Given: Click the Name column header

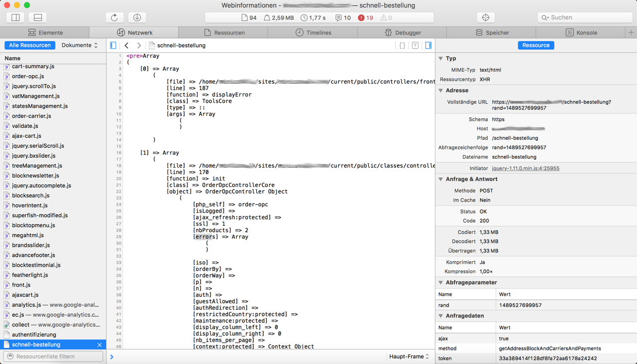Looking at the screenshot, I should (53, 58).
